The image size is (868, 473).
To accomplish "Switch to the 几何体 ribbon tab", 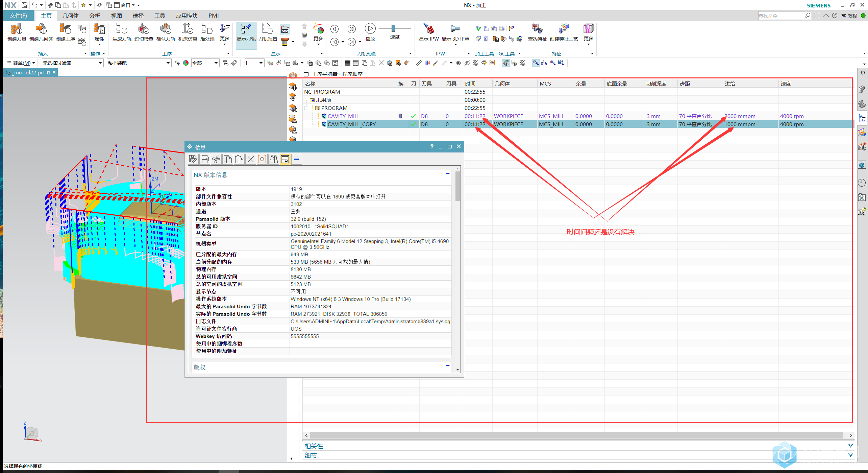I will point(70,16).
